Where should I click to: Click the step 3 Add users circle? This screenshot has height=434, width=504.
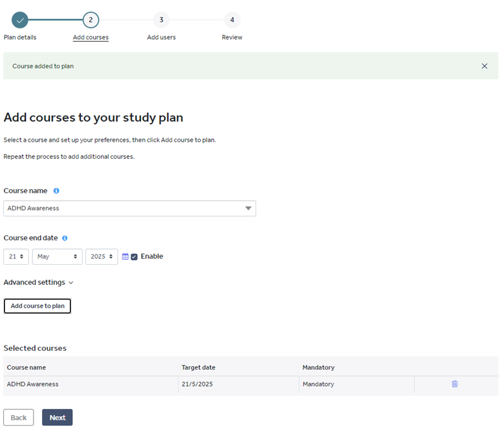pos(161,20)
